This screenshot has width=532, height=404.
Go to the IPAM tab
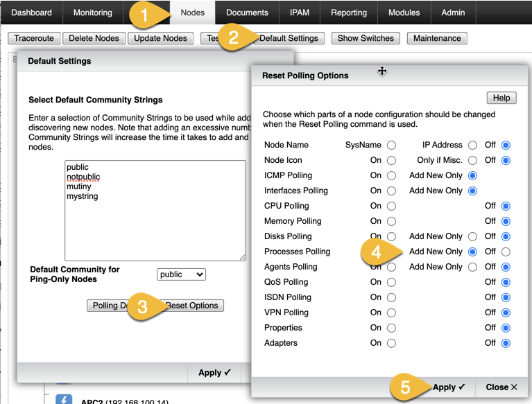coord(300,12)
